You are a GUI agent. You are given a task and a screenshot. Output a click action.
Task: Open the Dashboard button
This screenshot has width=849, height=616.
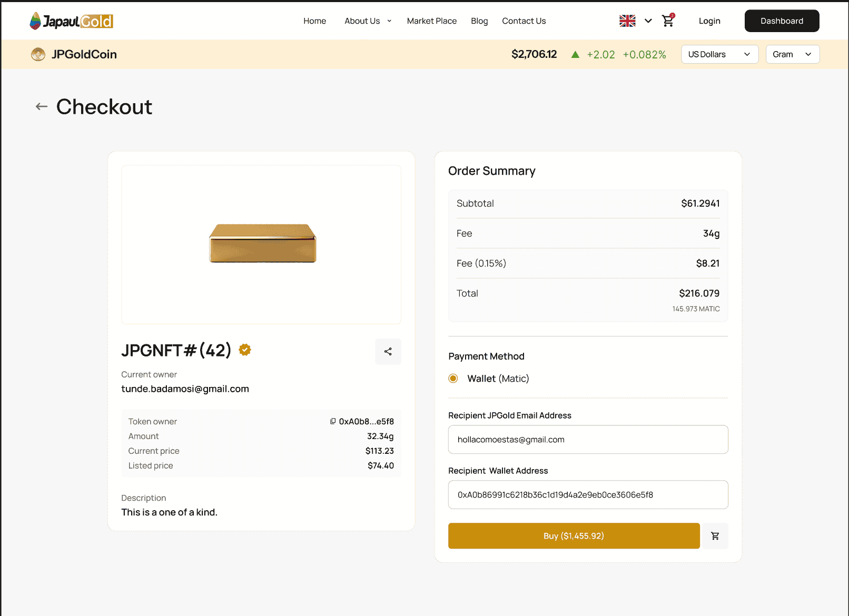coord(782,21)
